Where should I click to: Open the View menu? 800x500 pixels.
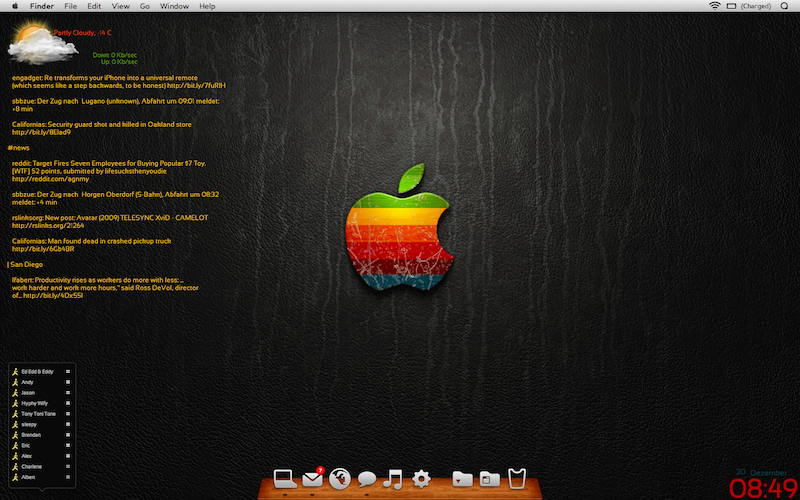pyautogui.click(x=120, y=6)
